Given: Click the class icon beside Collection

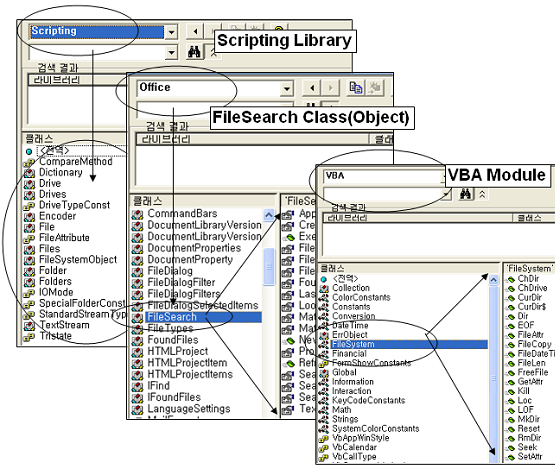Looking at the screenshot, I should pos(324,289).
